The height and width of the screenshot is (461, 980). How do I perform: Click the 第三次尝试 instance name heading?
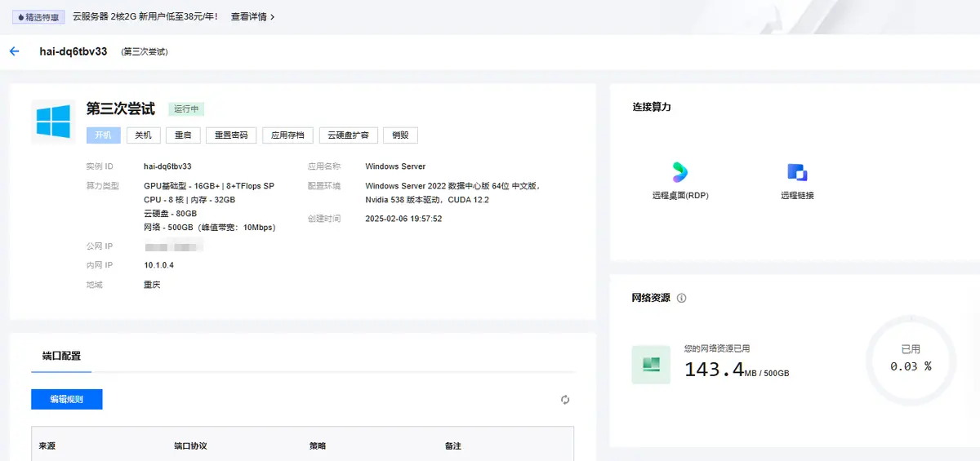click(121, 109)
